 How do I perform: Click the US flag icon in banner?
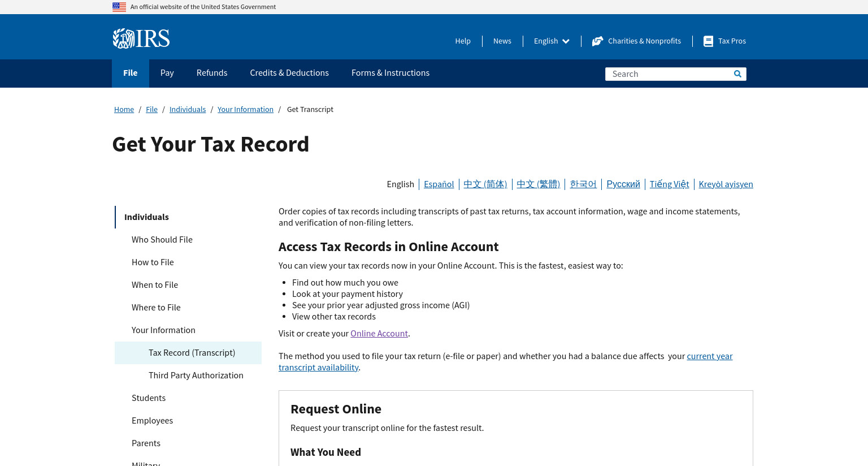119,7
